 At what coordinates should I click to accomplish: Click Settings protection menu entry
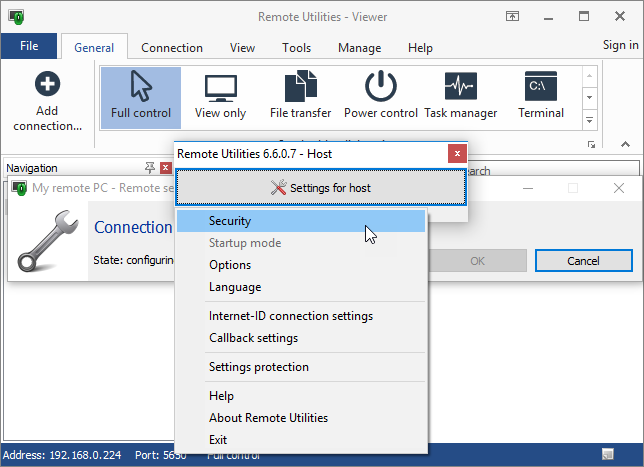(x=259, y=367)
